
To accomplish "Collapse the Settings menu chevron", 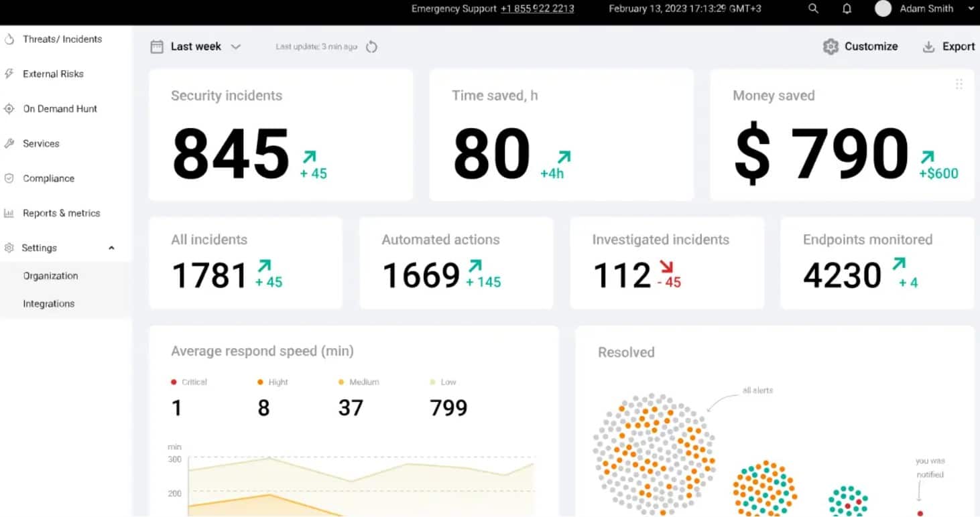I will click(111, 248).
